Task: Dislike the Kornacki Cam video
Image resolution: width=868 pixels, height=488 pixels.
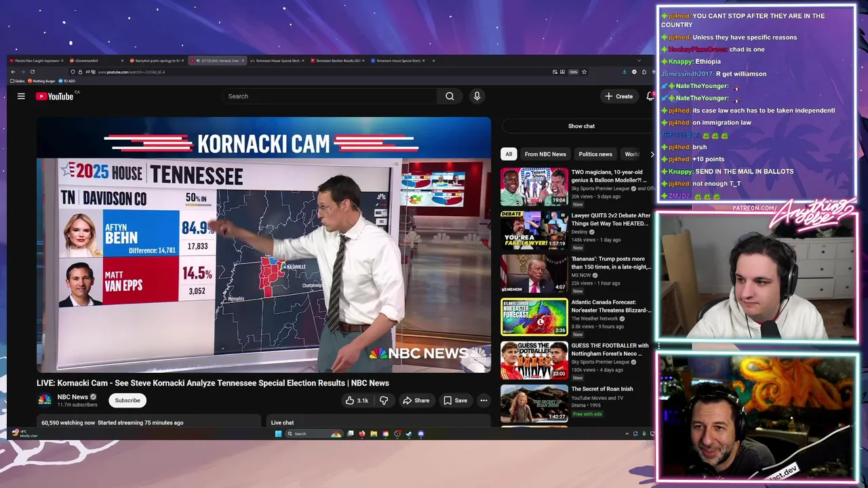Action: [x=384, y=401]
